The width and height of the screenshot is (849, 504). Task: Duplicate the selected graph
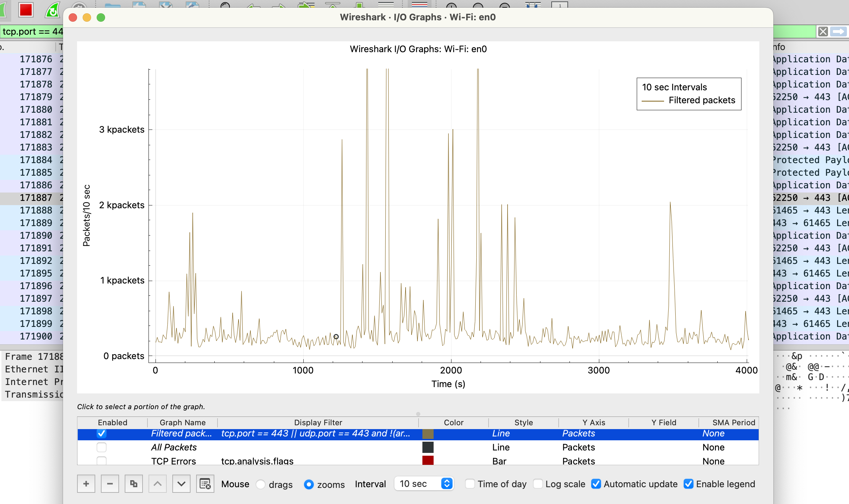tap(134, 484)
